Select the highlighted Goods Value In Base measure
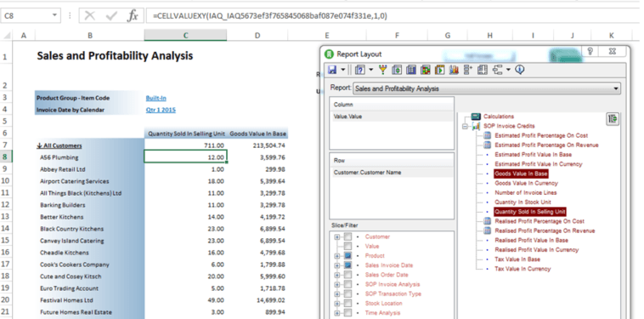Image resolution: width=644 pixels, height=319 pixels. pos(521,174)
